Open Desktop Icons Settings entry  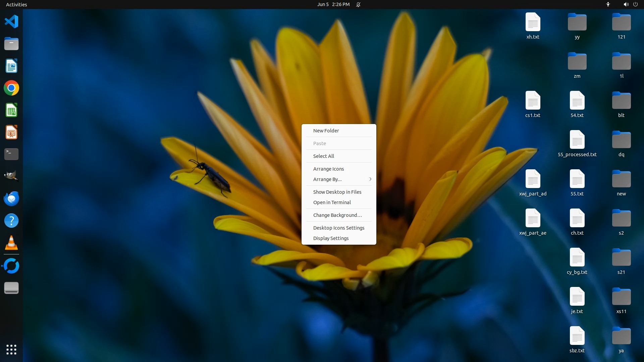click(338, 228)
